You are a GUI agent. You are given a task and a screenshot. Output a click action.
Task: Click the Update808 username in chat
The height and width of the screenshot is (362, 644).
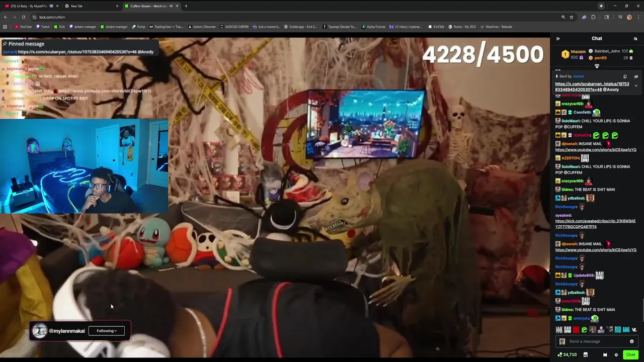(x=584, y=276)
